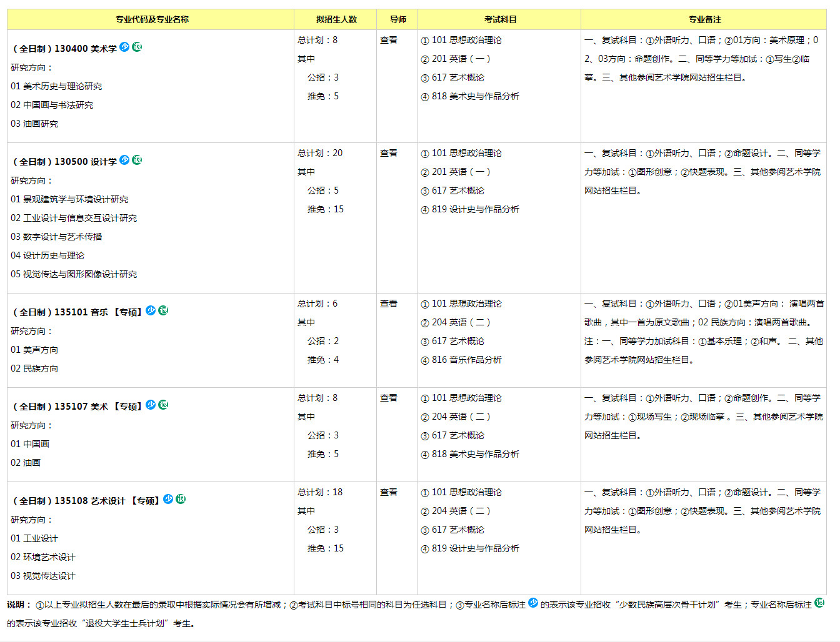
Task: Open 查看 advisor link for 135108 艺术设计
Action: (x=389, y=492)
